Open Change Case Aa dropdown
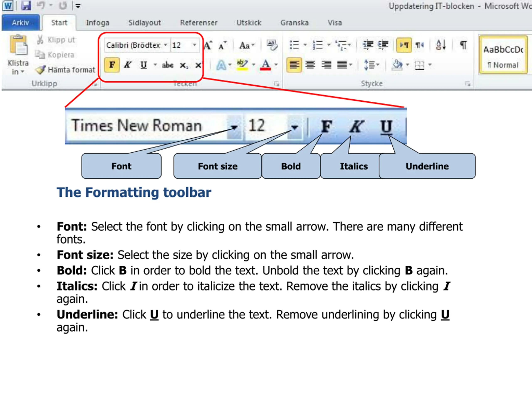Viewport: 532px width, 399px height. [x=247, y=45]
